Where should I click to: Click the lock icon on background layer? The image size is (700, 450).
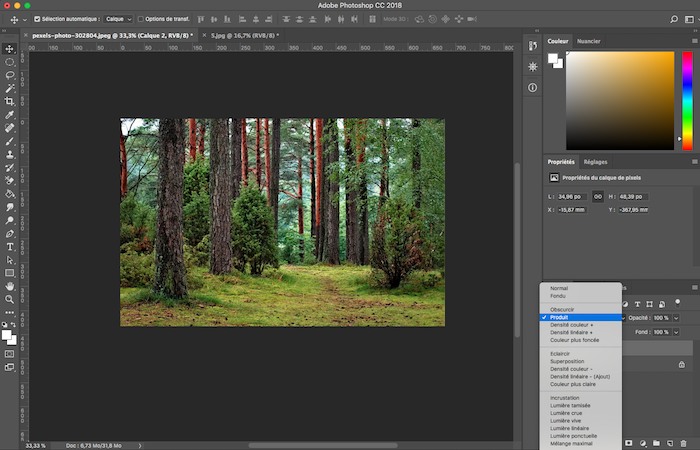682,365
